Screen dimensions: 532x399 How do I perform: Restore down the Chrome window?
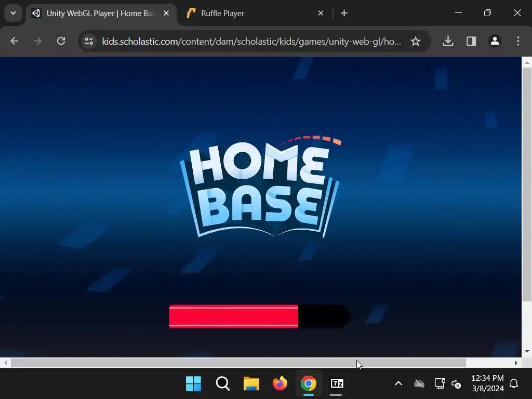click(487, 13)
